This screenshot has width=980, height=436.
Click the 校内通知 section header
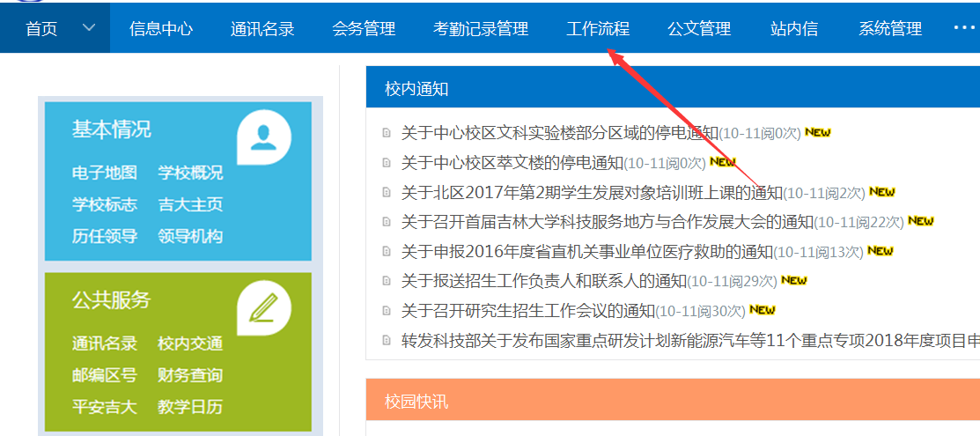[x=416, y=89]
